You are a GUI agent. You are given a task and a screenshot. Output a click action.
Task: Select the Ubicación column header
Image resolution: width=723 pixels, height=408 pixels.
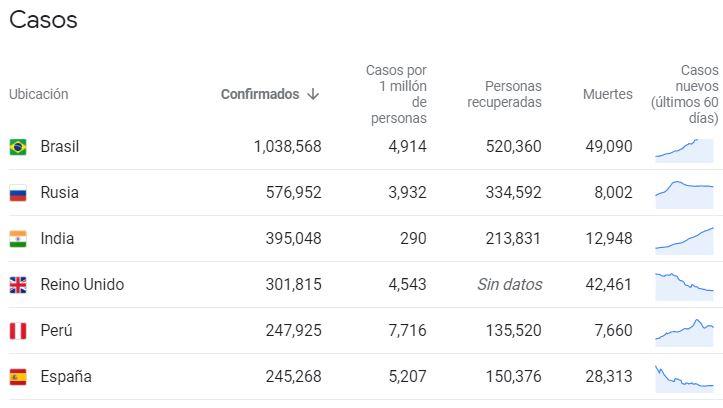tap(39, 94)
